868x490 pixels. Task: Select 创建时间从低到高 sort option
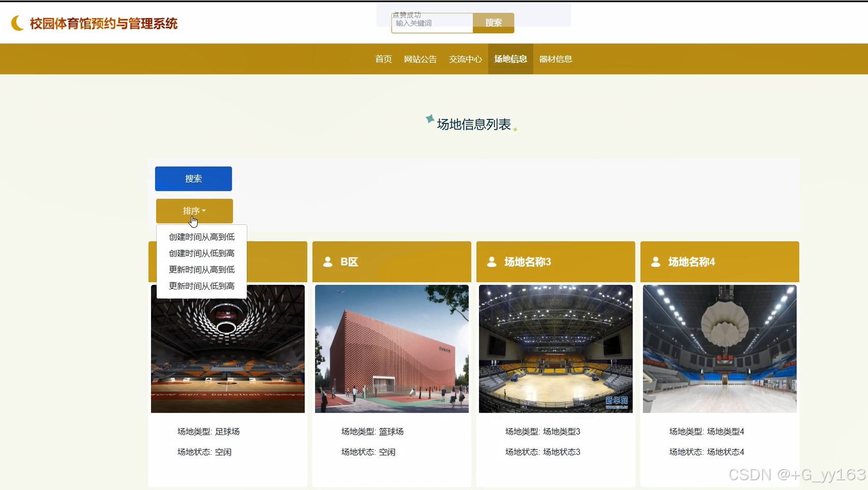click(x=202, y=253)
